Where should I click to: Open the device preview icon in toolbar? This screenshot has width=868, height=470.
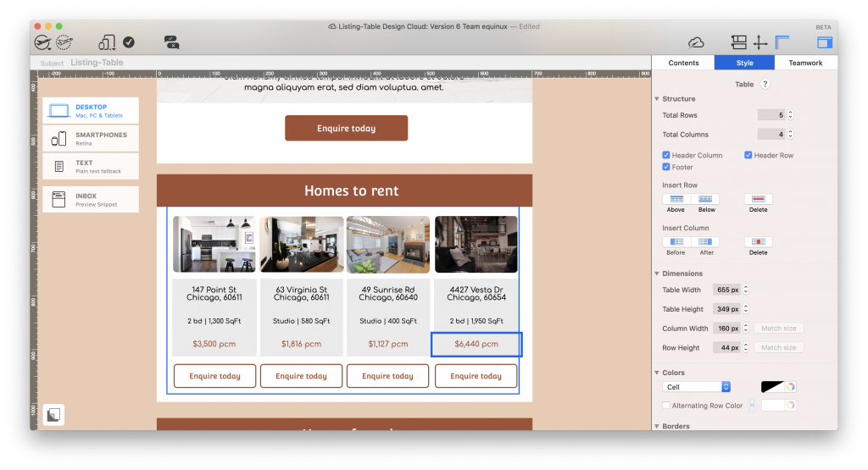tap(107, 42)
